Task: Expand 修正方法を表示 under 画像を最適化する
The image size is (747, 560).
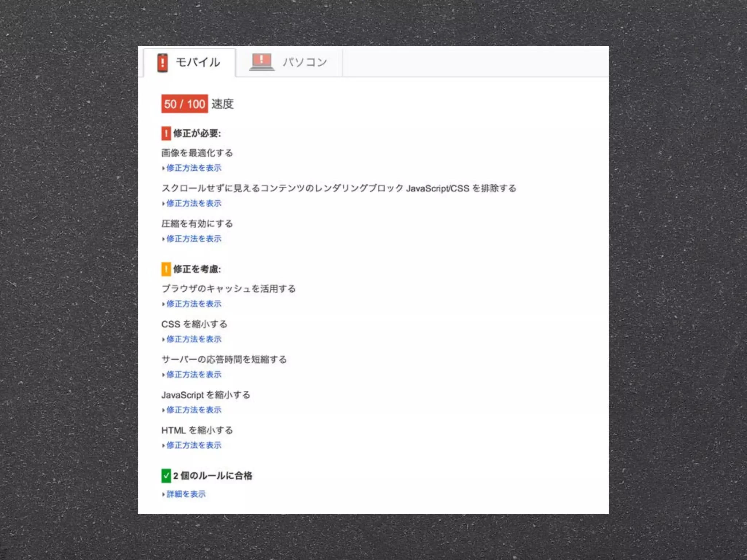Action: tap(194, 168)
